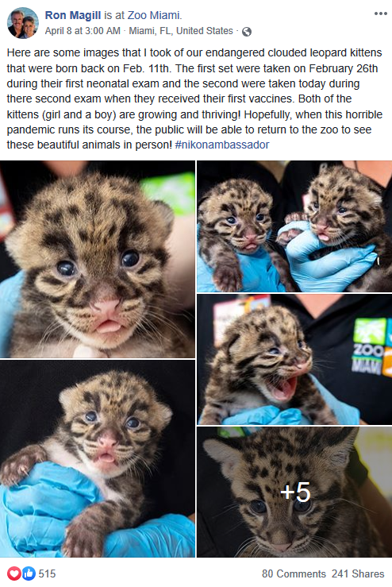Click the heart love reaction icon

click(x=14, y=573)
